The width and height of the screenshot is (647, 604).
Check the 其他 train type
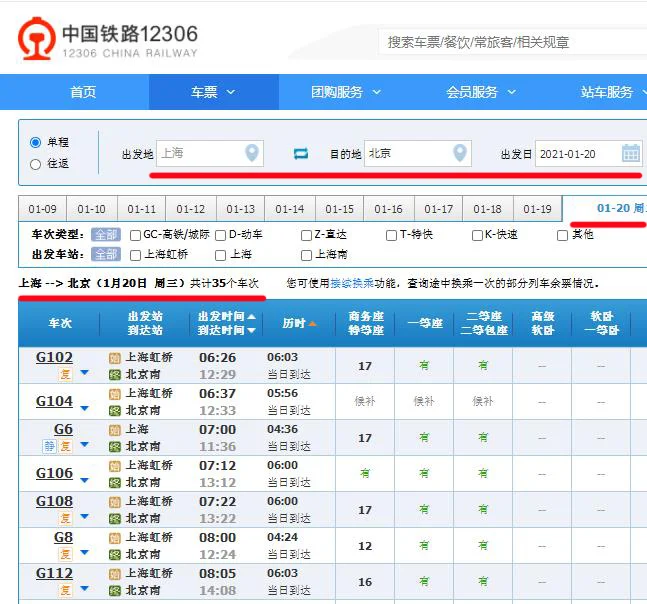point(562,236)
